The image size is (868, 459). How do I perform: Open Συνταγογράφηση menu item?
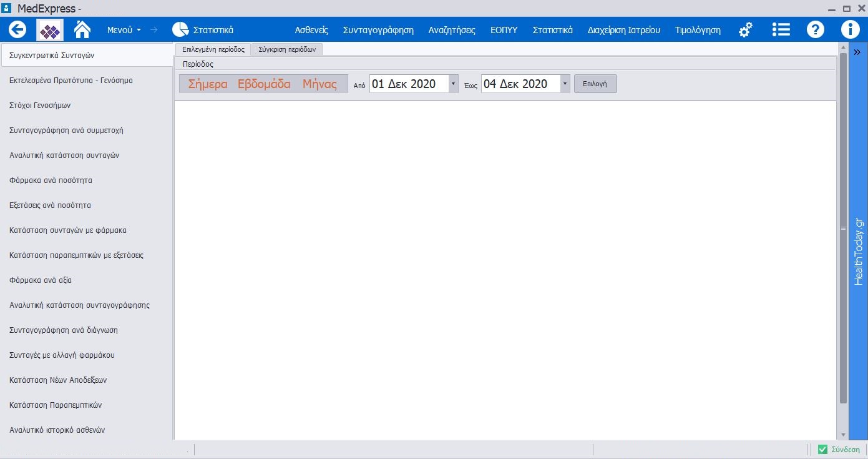378,30
